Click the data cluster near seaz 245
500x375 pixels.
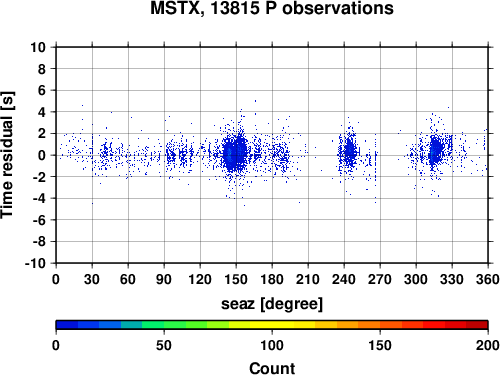coord(349,152)
